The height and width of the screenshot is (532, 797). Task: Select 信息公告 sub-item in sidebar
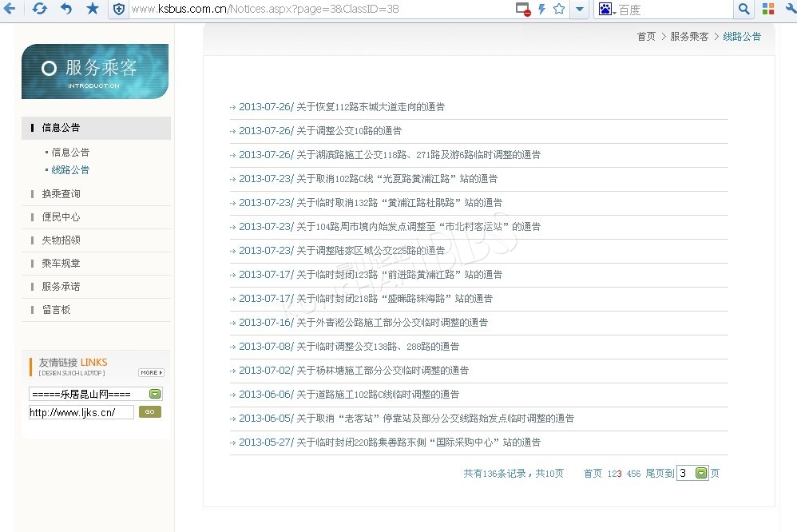coord(70,152)
